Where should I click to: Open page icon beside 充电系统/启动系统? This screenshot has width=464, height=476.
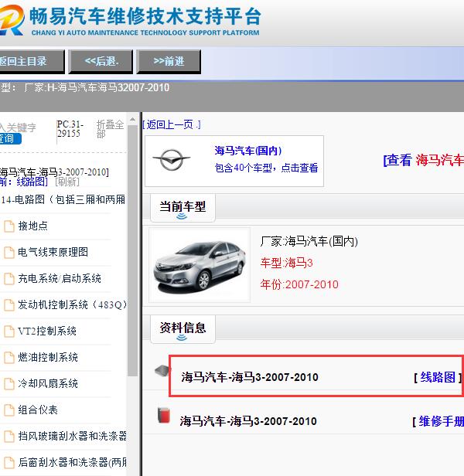click(x=9, y=279)
